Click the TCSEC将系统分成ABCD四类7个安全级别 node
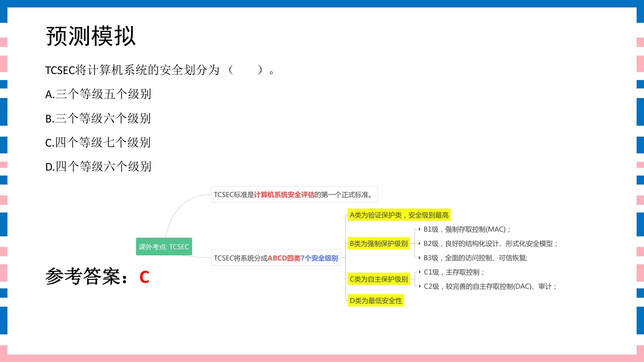Viewport: 644px width, 362px height. (276, 258)
